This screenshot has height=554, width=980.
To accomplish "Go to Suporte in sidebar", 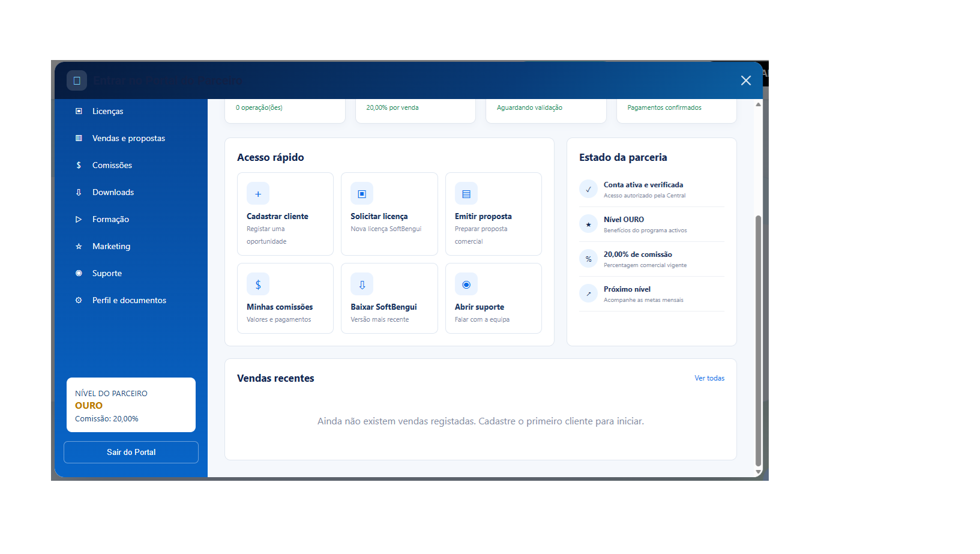I will pyautogui.click(x=131, y=273).
